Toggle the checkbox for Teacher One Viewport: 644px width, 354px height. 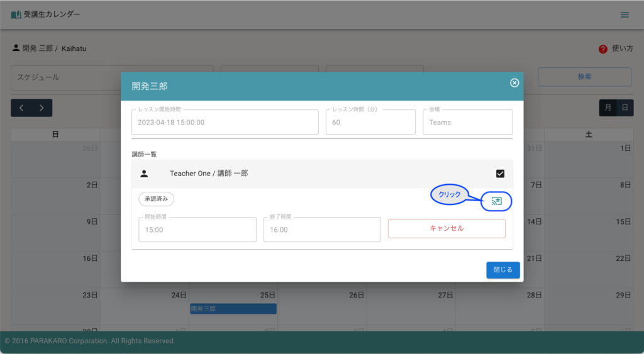(x=500, y=174)
